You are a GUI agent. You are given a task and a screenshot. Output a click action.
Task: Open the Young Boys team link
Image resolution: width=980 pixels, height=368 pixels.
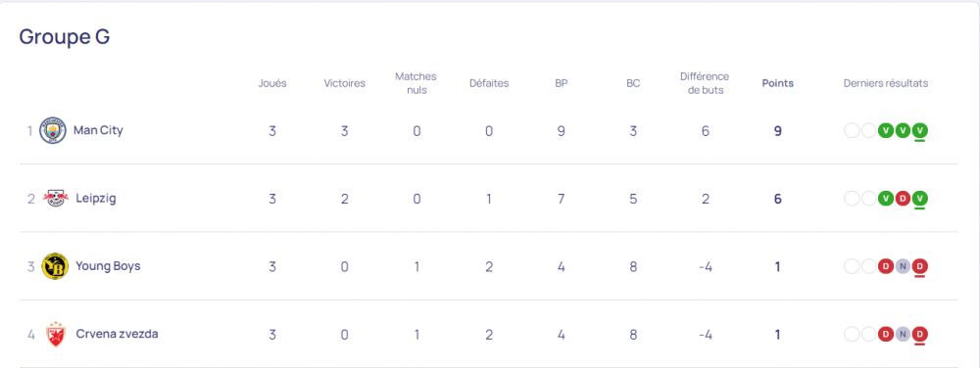(x=108, y=265)
